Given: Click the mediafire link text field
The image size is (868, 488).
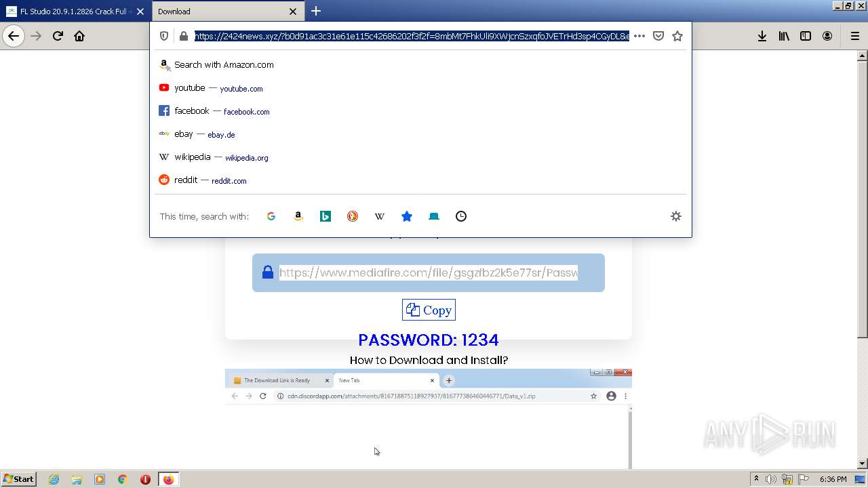Looking at the screenshot, I should click(429, 272).
